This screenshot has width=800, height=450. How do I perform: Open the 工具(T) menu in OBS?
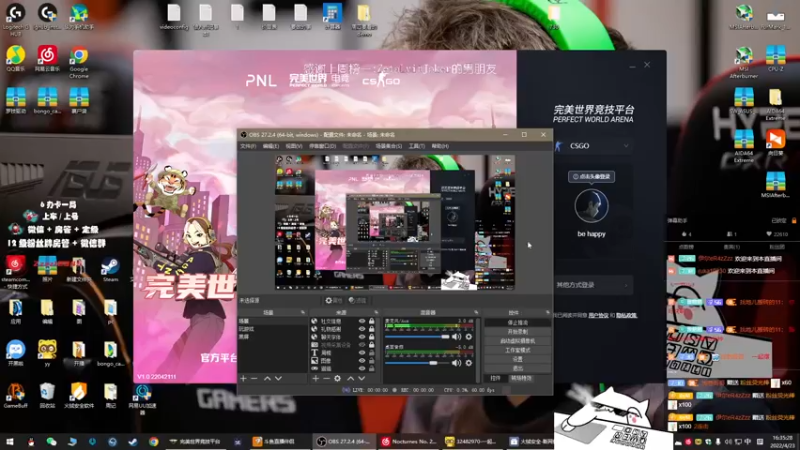tap(417, 146)
